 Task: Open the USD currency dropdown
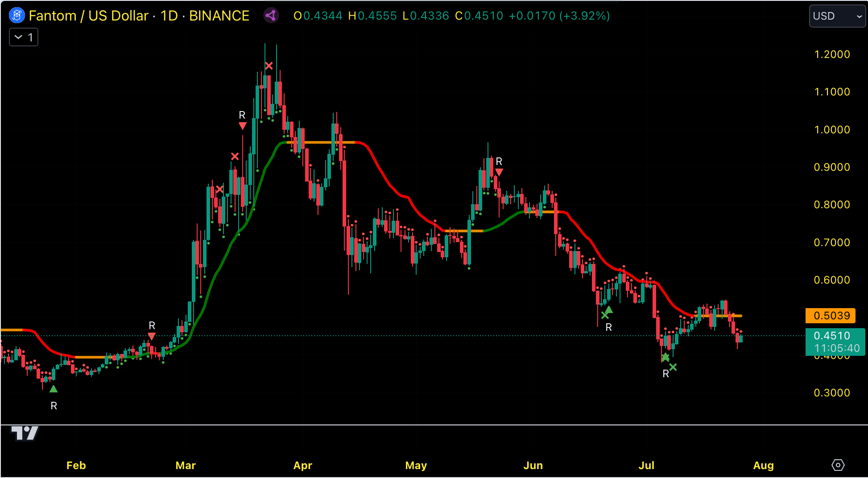point(837,16)
